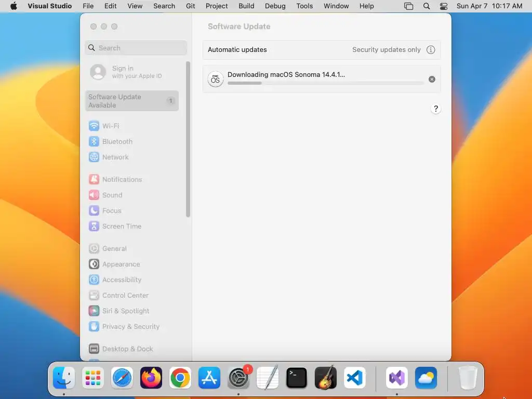Open Siri & Spotlight settings
This screenshot has width=532, height=399.
tap(119, 311)
